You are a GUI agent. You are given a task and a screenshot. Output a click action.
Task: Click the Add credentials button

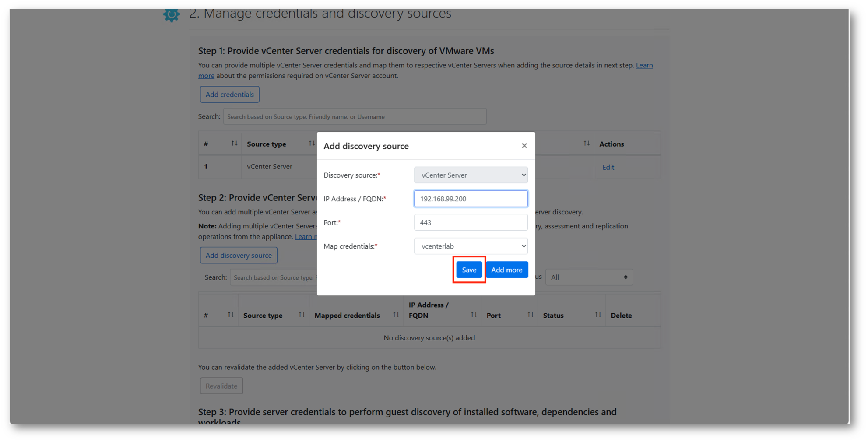[x=229, y=95]
